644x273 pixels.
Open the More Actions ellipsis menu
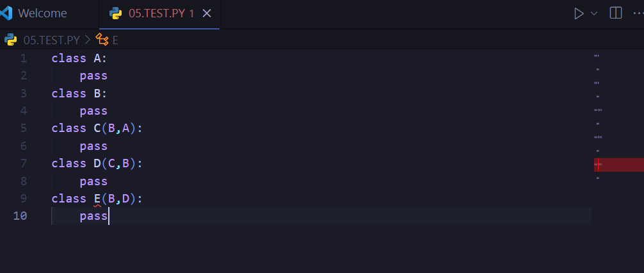pos(638,13)
